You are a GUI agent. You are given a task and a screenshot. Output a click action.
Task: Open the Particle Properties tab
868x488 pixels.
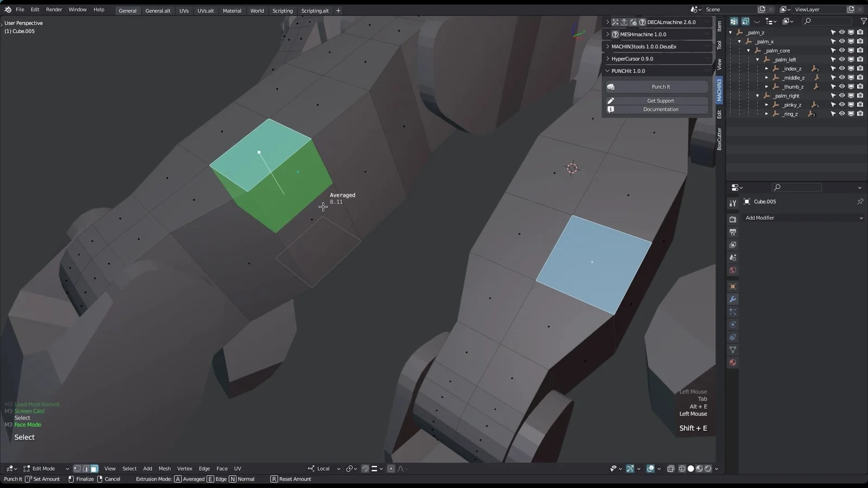(x=733, y=312)
